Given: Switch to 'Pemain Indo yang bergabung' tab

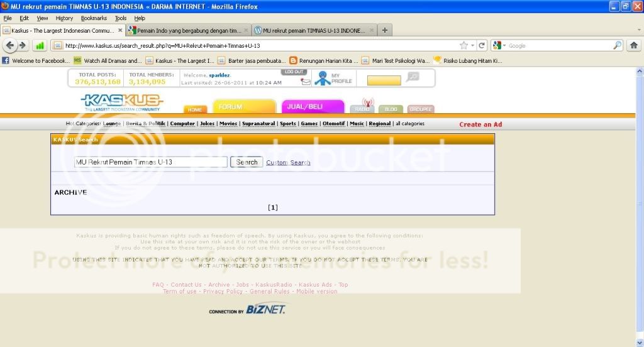Looking at the screenshot, I should [188, 30].
